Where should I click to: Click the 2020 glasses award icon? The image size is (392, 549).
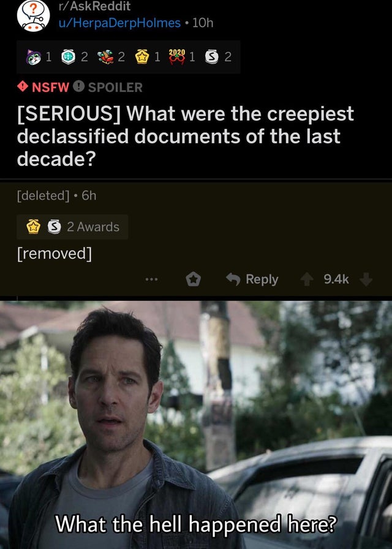pyautogui.click(x=177, y=57)
